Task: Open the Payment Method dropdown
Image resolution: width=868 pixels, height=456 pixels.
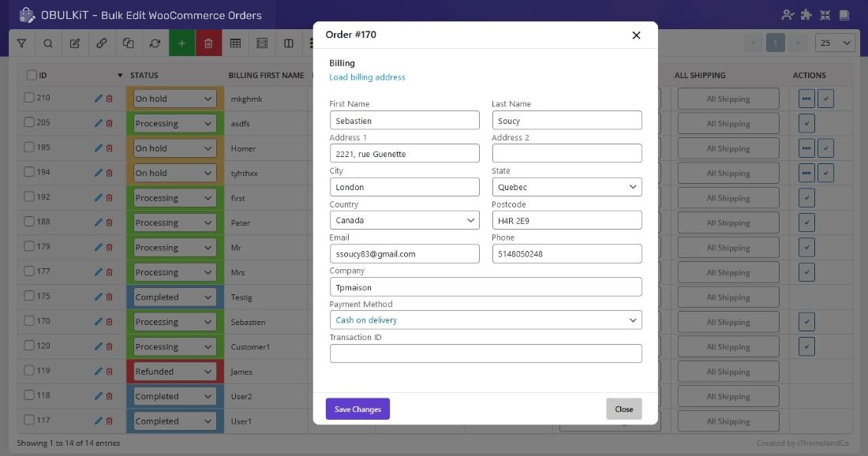Action: [485, 320]
